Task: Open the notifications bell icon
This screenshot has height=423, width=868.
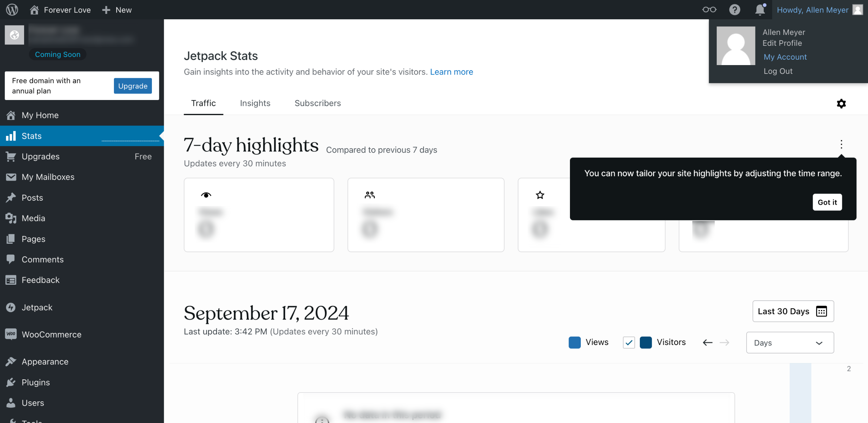Action: click(x=760, y=9)
